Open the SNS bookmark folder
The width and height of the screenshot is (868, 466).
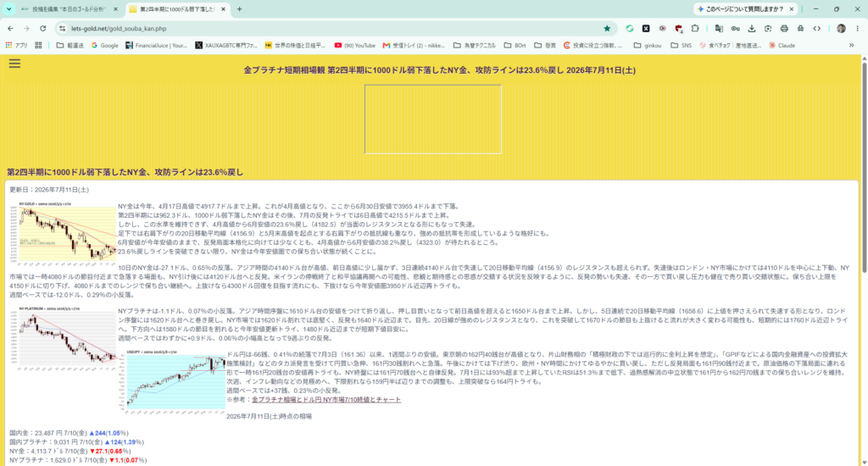(x=681, y=46)
